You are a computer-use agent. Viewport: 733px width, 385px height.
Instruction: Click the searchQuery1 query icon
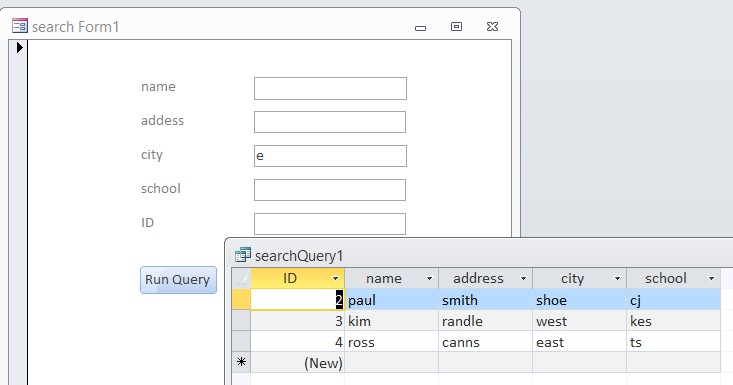point(243,255)
